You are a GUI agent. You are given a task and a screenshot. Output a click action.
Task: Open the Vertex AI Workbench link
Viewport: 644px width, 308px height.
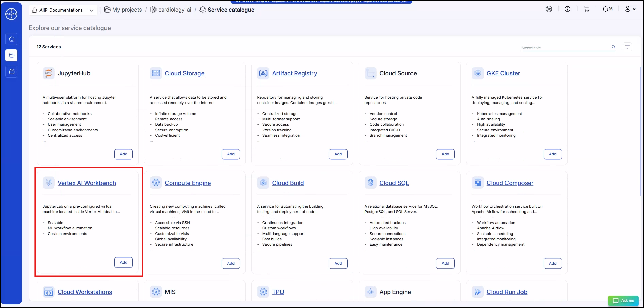[x=87, y=183]
